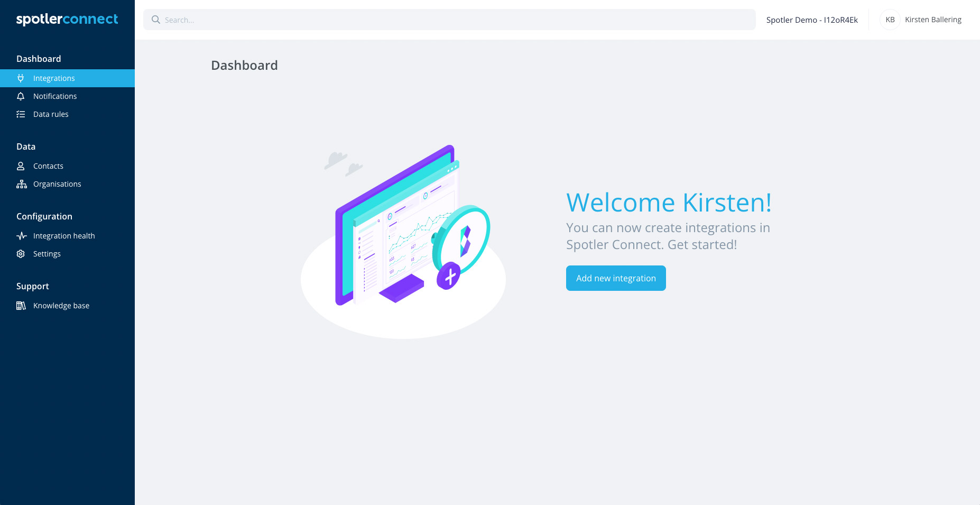View Integration health
The height and width of the screenshot is (505, 980).
tap(67, 236)
